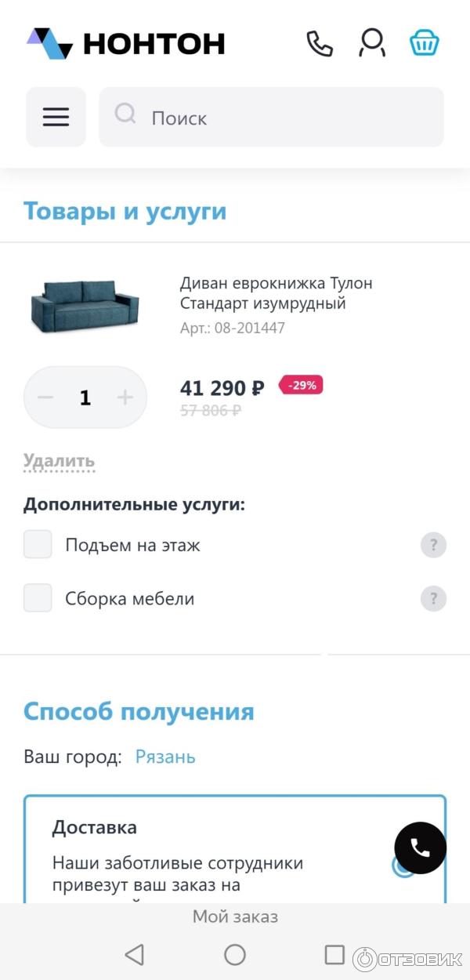Open the user account profile icon
This screenshot has width=470, height=980.
[372, 43]
